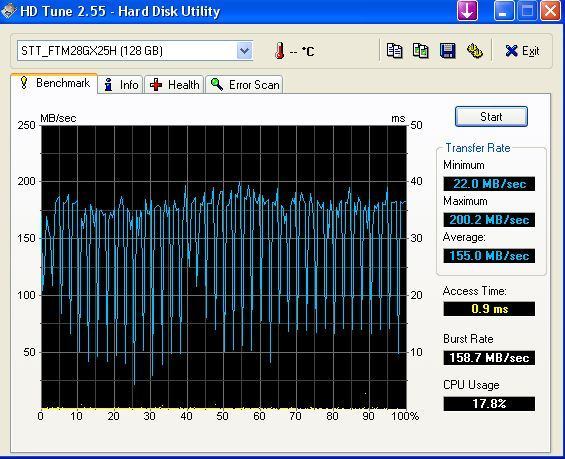The width and height of the screenshot is (565, 459).
Task: Expand the drive selection dropdown arrow
Action: pyautogui.click(x=244, y=51)
